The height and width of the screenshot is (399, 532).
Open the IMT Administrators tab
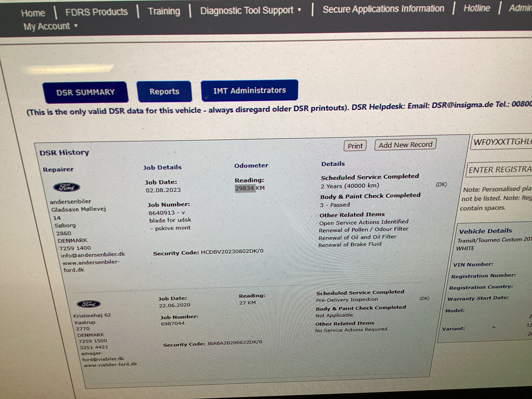pyautogui.click(x=249, y=90)
